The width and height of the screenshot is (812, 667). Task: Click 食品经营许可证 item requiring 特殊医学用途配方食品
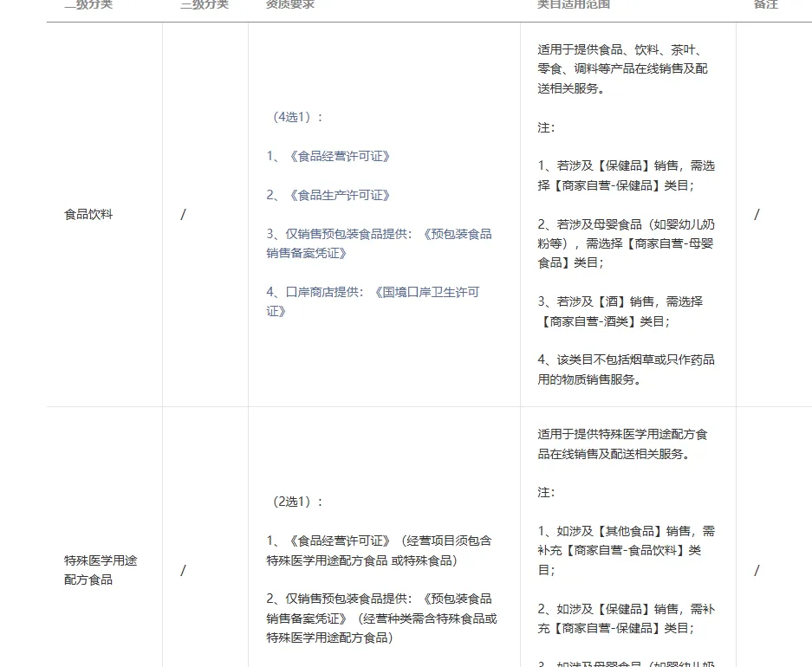coord(379,551)
